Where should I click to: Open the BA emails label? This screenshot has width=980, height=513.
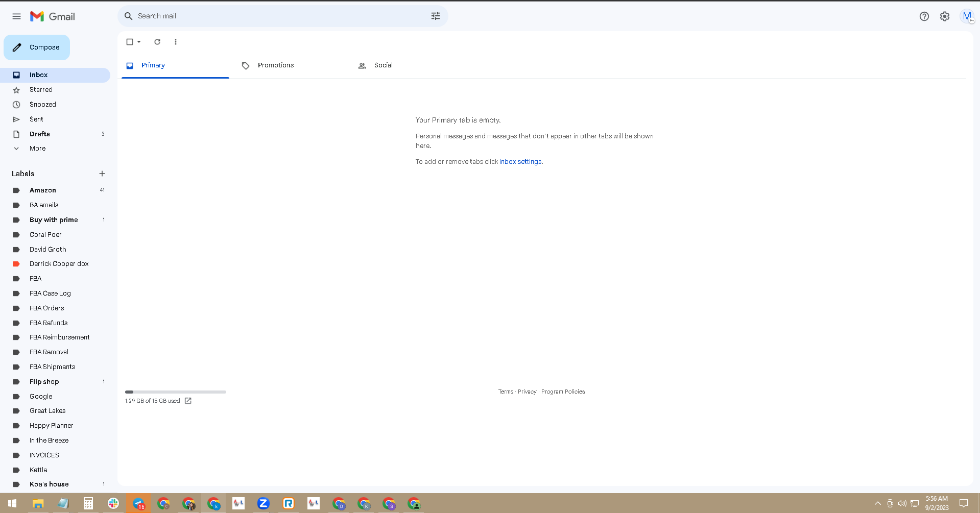click(55, 205)
